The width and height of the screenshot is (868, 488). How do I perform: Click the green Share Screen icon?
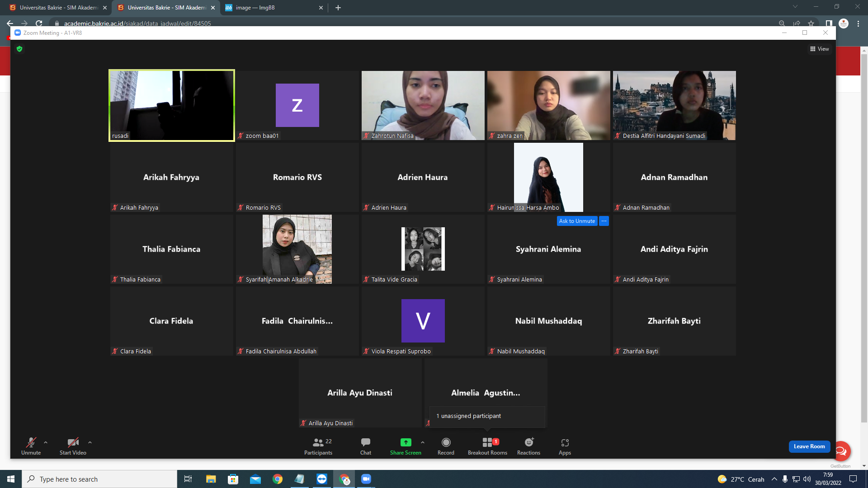[x=406, y=442]
